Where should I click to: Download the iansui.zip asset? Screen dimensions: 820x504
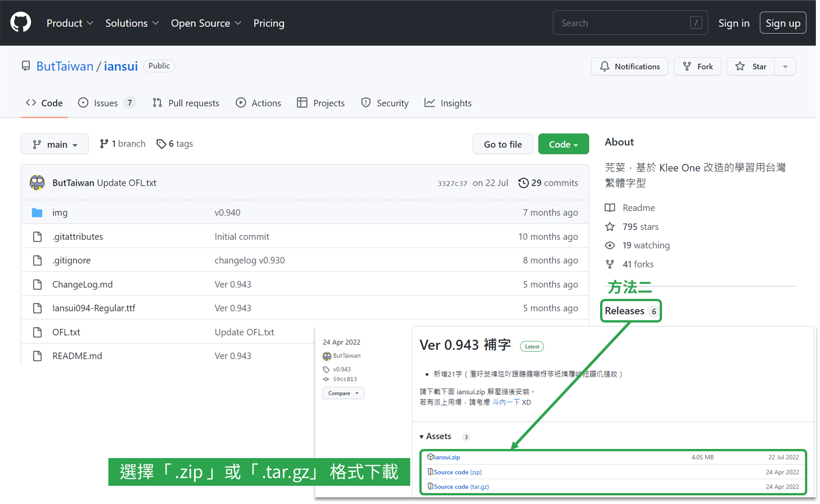pos(447,457)
